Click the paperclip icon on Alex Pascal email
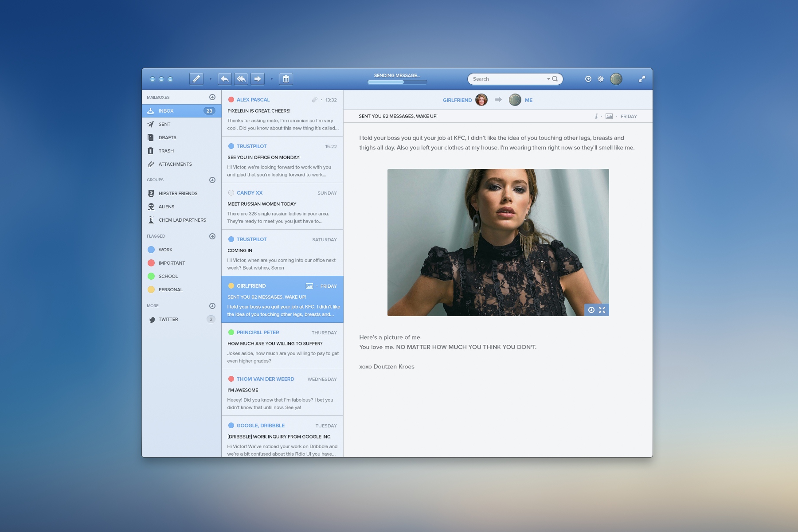The image size is (798, 532). pos(315,100)
